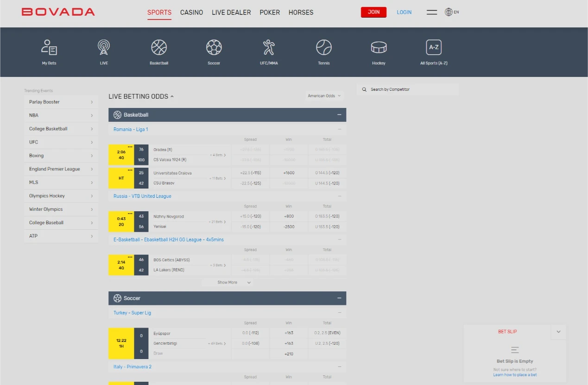The image size is (588, 385).
Task: Open the Hockey sport icon
Action: coord(379,51)
